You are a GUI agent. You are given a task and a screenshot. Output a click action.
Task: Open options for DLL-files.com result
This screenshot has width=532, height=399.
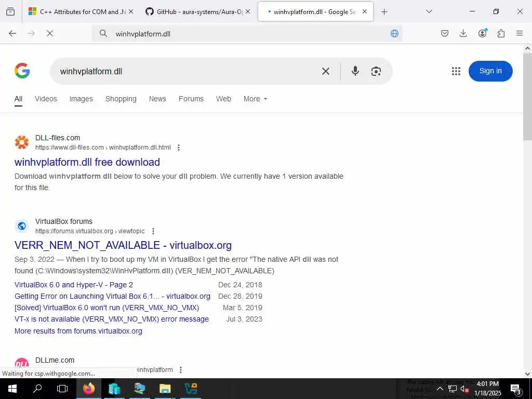(179, 148)
